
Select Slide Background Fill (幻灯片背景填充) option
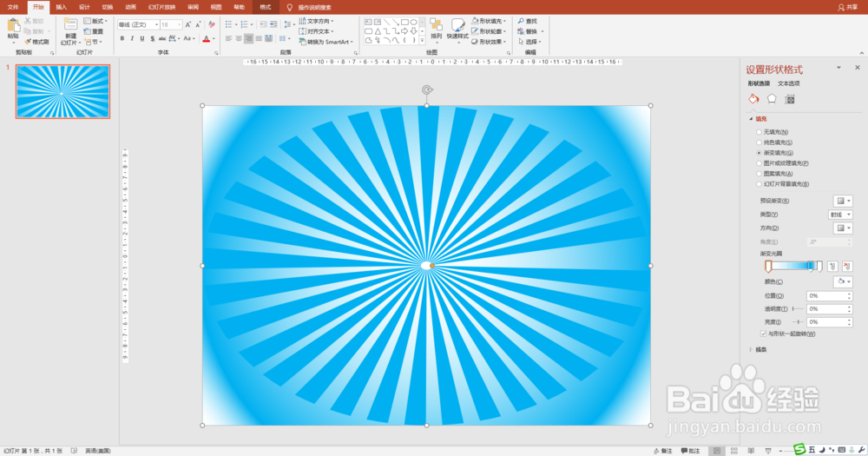coord(759,184)
